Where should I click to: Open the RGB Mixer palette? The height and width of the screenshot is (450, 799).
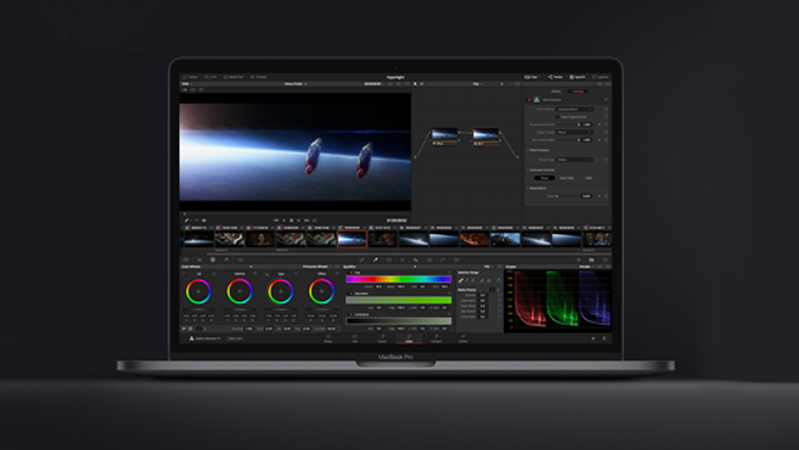click(x=226, y=260)
